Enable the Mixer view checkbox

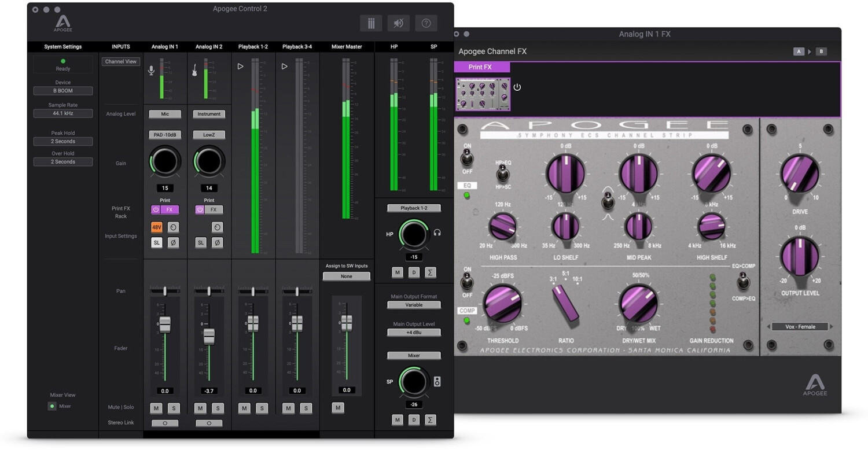click(52, 406)
